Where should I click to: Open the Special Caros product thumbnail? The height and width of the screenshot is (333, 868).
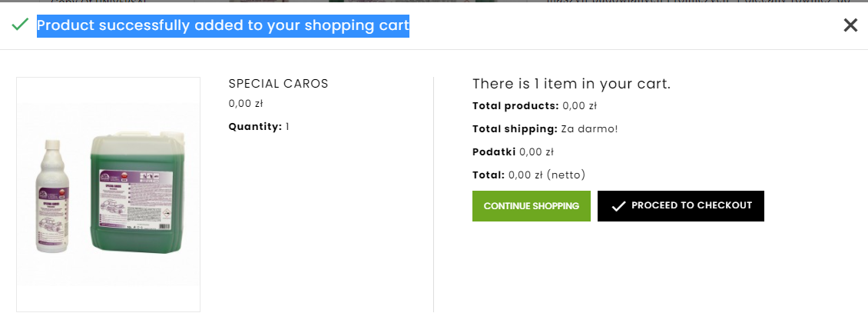108,195
